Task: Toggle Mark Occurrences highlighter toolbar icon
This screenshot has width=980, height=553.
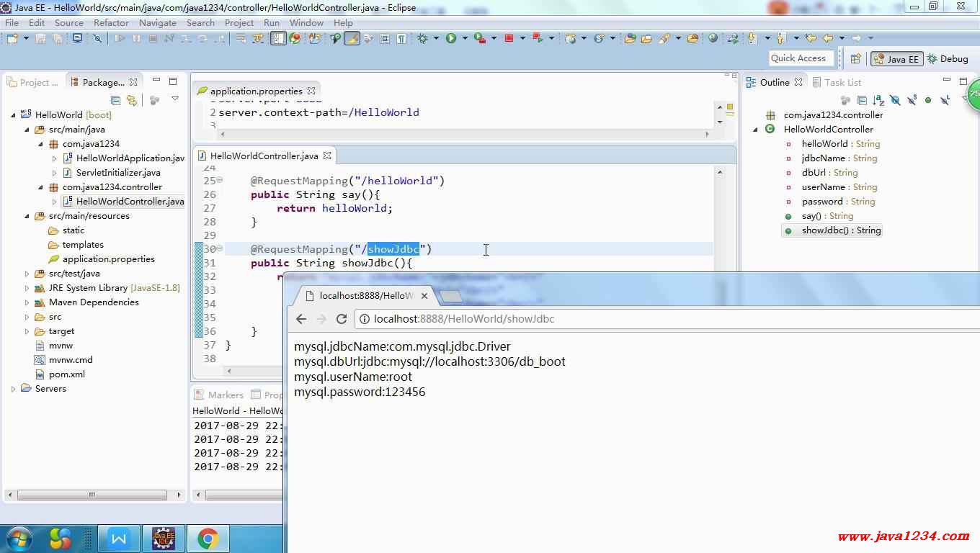Action: [x=352, y=38]
